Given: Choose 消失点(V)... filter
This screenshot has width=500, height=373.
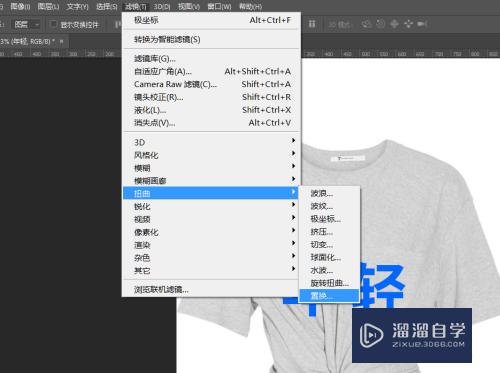Looking at the screenshot, I should click(x=212, y=123).
